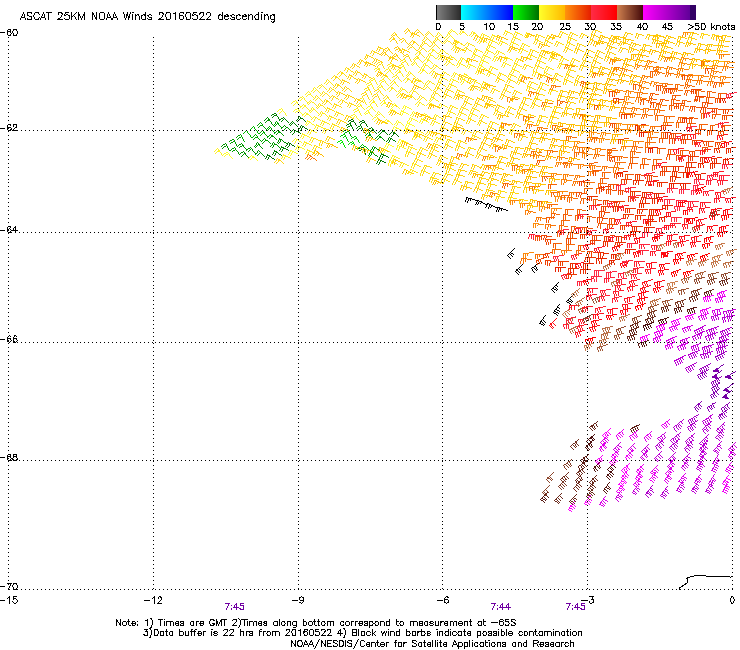740x650 pixels.
Task: Click the legend value '45' under the color bar
Action: (x=667, y=27)
